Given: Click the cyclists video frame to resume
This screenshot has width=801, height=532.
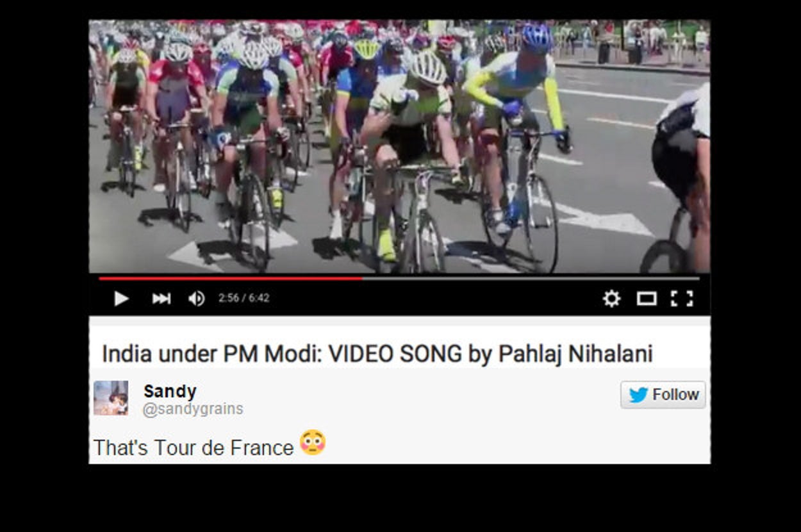Looking at the screenshot, I should 399,146.
